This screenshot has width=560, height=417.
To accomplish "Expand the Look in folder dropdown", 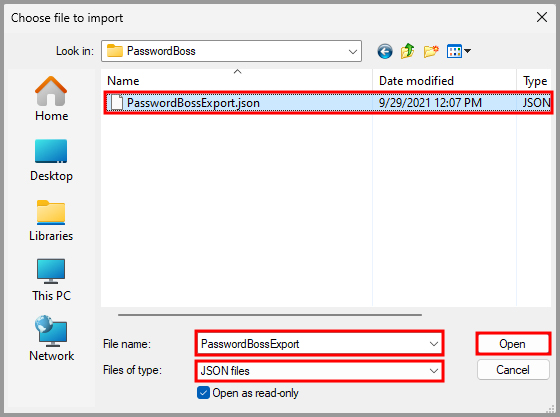I will point(352,51).
